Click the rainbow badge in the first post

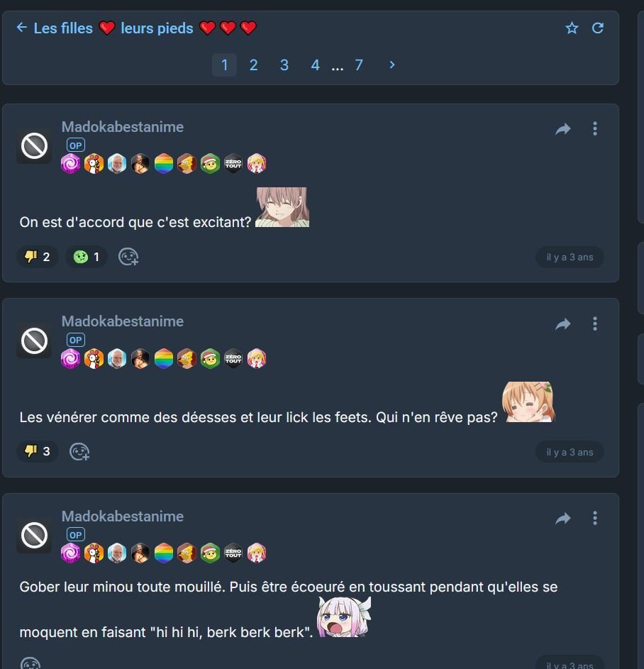164,164
